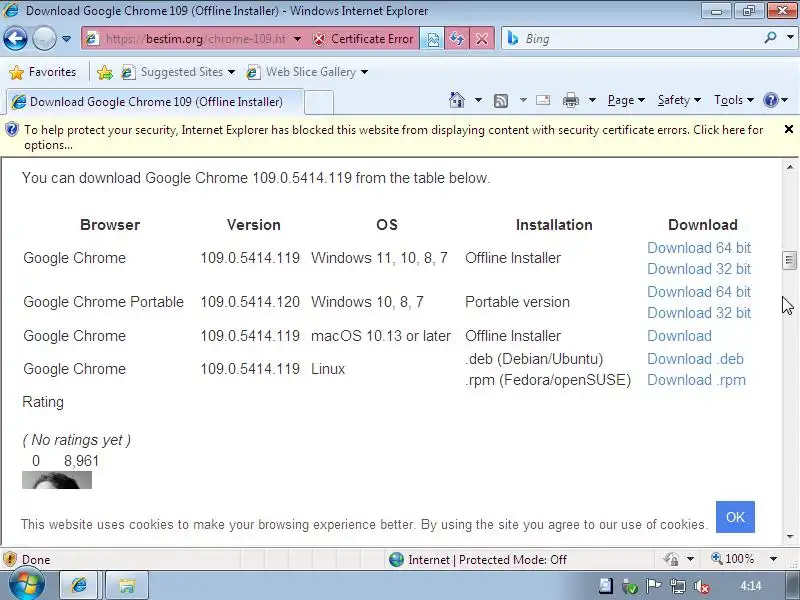Click the muted volume tray icon
Screen dimensions: 800x600
tap(702, 586)
